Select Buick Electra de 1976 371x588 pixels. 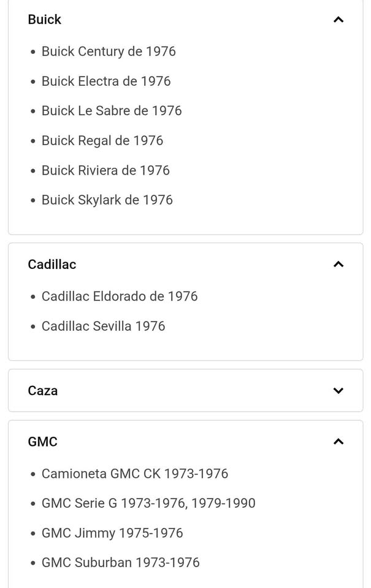pyautogui.click(x=106, y=81)
